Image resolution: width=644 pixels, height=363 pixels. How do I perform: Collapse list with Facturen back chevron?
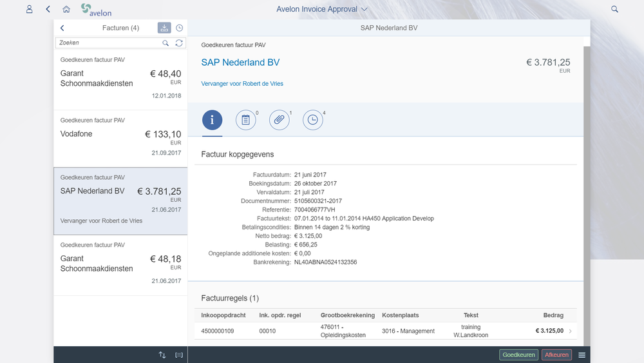click(x=62, y=28)
